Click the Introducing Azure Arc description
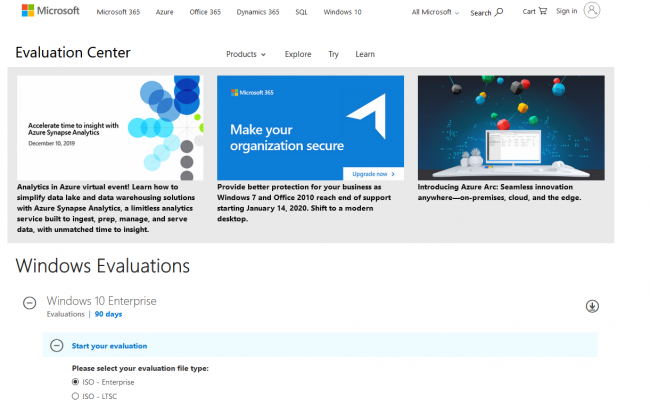This screenshot has width=650, height=407. point(499,192)
